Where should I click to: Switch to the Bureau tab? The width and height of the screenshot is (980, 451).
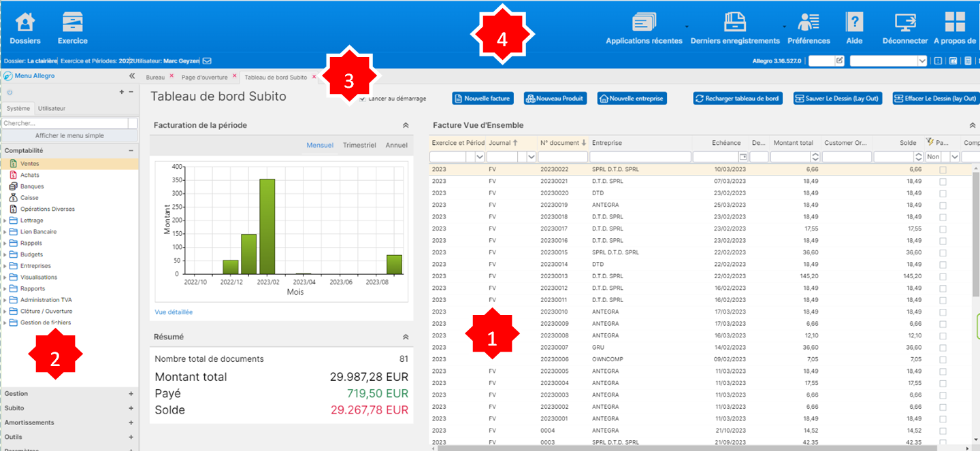click(156, 77)
